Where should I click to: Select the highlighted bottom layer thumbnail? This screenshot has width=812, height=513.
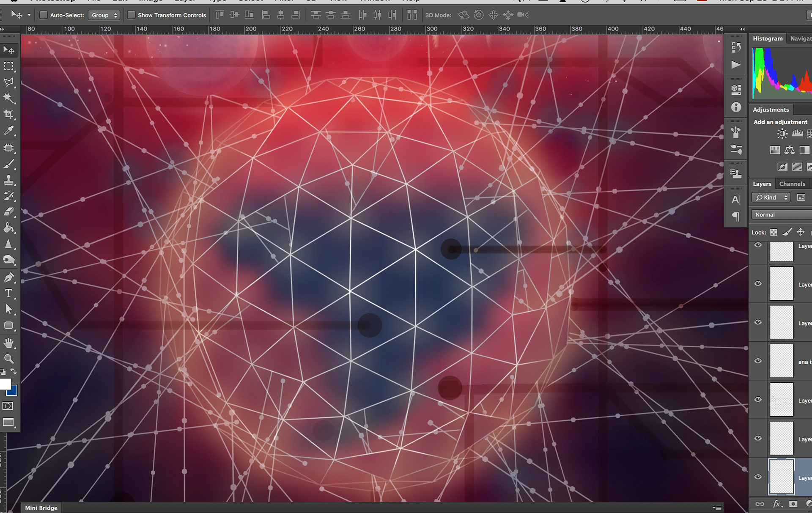click(x=781, y=477)
